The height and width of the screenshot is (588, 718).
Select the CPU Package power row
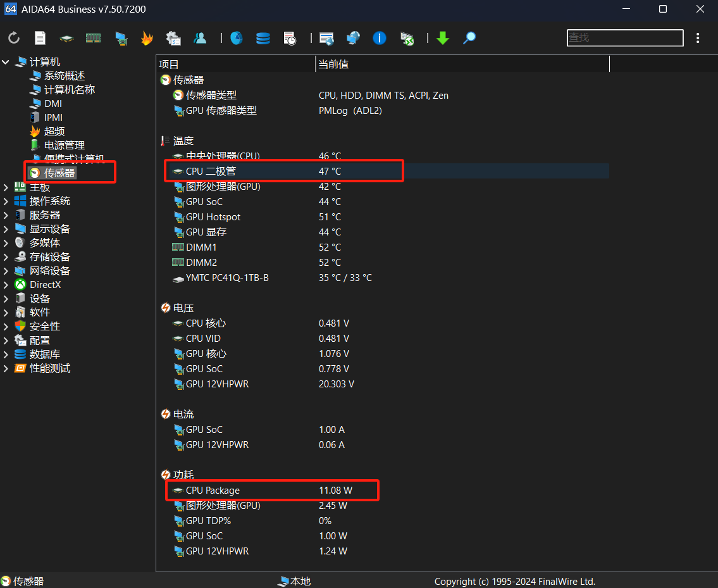pos(383,491)
